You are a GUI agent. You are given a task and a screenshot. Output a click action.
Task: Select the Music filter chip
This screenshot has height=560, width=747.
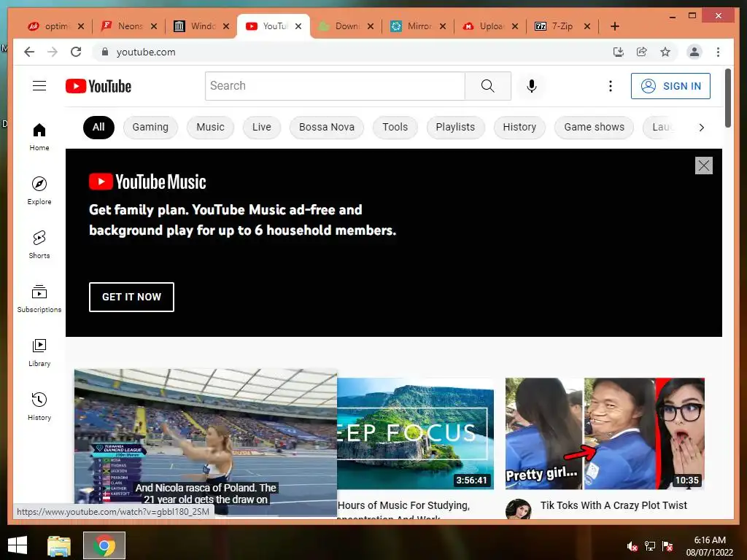210,127
